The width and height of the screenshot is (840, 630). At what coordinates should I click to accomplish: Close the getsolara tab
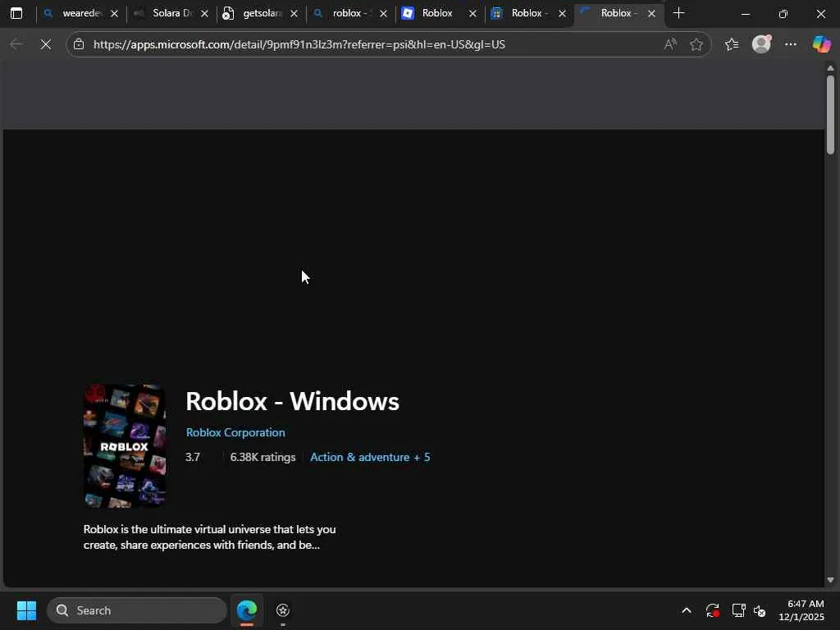pos(294,13)
